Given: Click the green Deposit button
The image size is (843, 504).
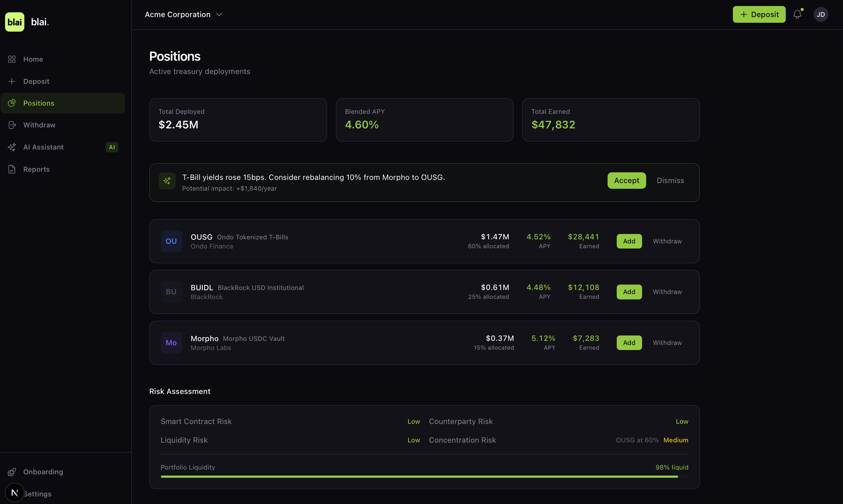Looking at the screenshot, I should pyautogui.click(x=759, y=14).
